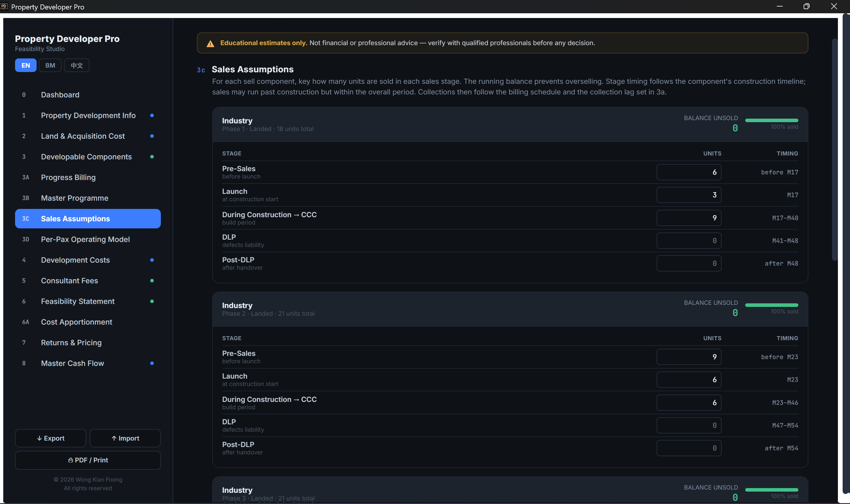The width and height of the screenshot is (850, 504).
Task: Click the warning triangle icon in banner
Action: 210,43
